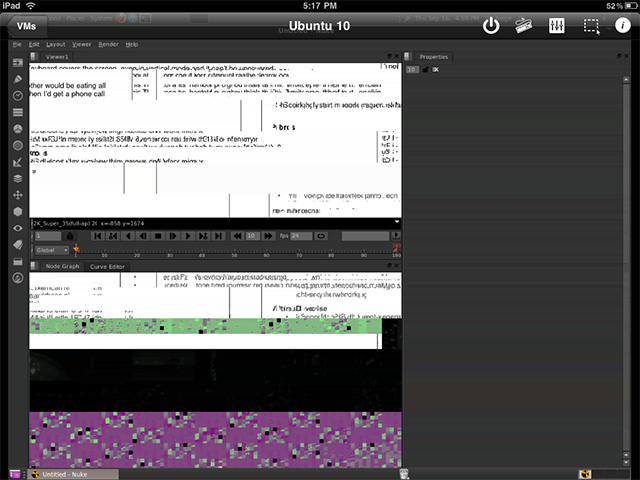The height and width of the screenshot is (480, 640).
Task: Tap the power button in iPad toolbar
Action: [x=491, y=26]
